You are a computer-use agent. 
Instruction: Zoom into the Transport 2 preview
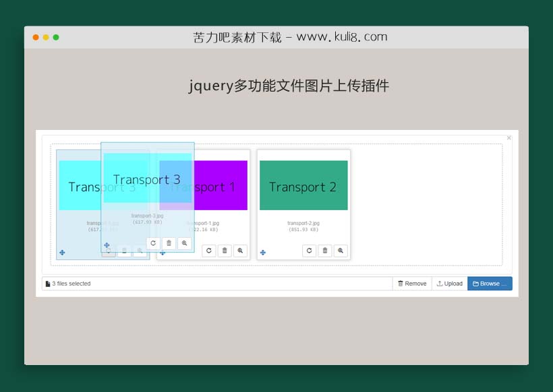pyautogui.click(x=341, y=251)
